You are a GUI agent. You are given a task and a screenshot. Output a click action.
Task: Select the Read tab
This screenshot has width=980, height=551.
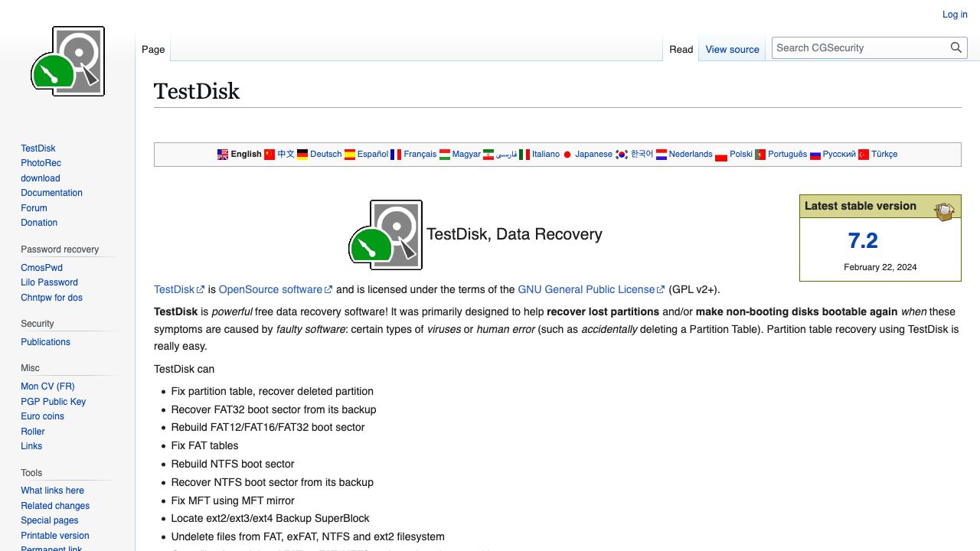pyautogui.click(x=681, y=49)
